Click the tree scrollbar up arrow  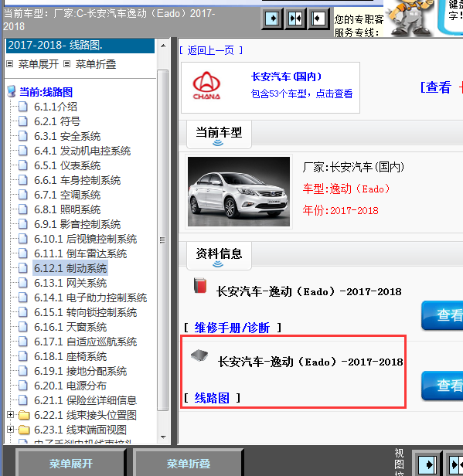[x=163, y=46]
